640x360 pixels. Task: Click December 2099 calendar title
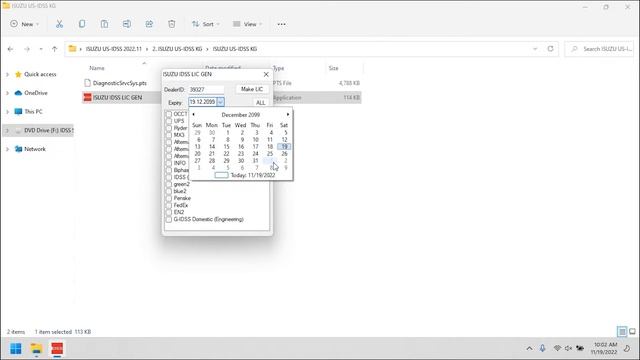(241, 115)
